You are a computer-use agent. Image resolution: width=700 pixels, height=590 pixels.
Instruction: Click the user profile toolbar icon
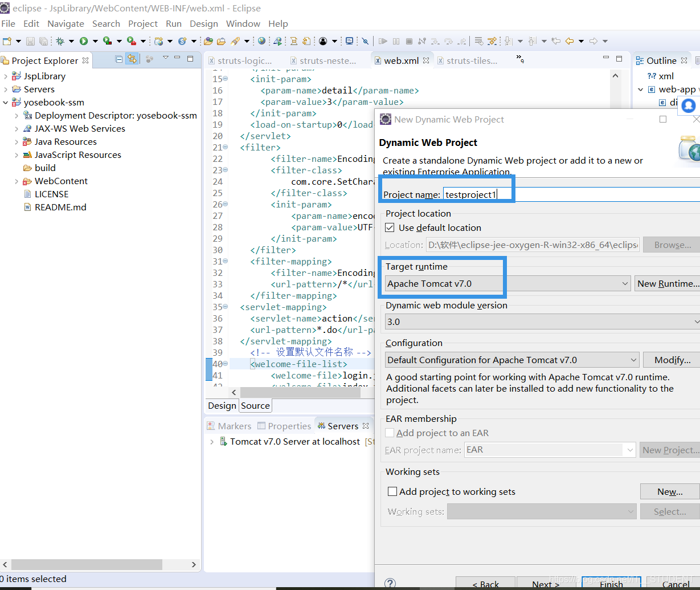coord(323,41)
